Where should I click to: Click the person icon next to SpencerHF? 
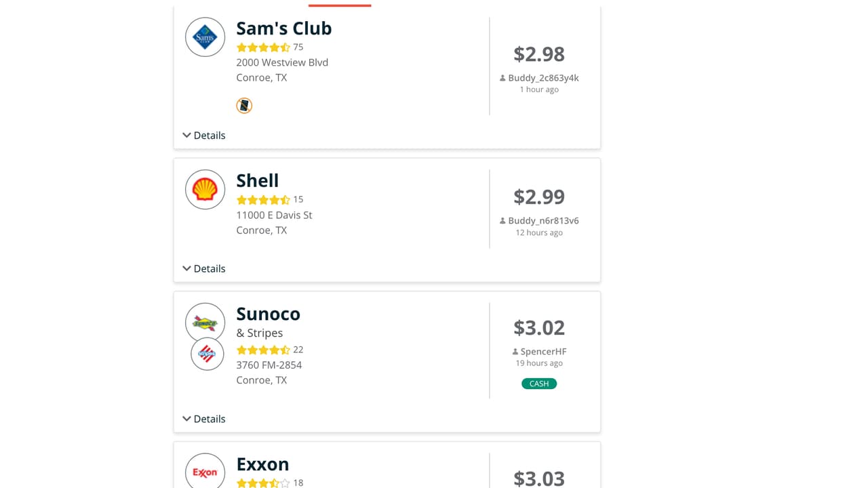pos(514,351)
